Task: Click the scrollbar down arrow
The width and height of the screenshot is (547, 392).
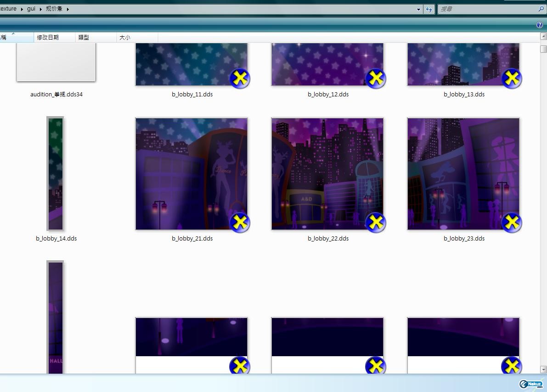Action: [543, 370]
